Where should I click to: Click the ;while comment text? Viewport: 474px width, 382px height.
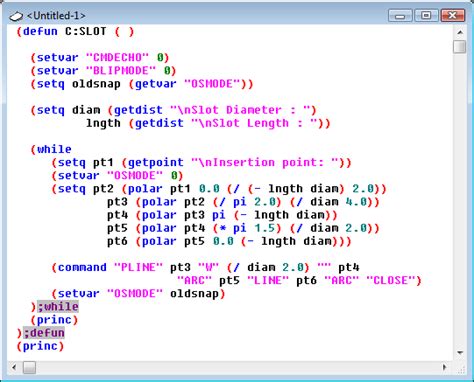[58, 307]
